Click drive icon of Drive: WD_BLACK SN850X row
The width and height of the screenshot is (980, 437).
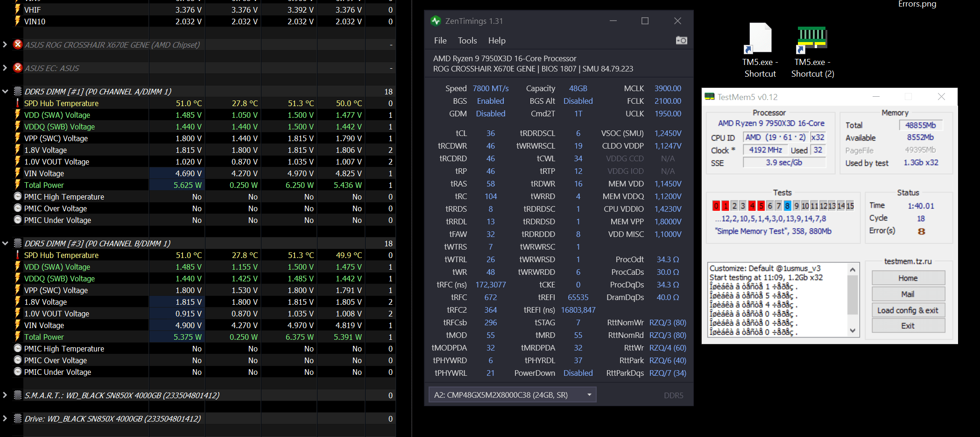pyautogui.click(x=18, y=418)
